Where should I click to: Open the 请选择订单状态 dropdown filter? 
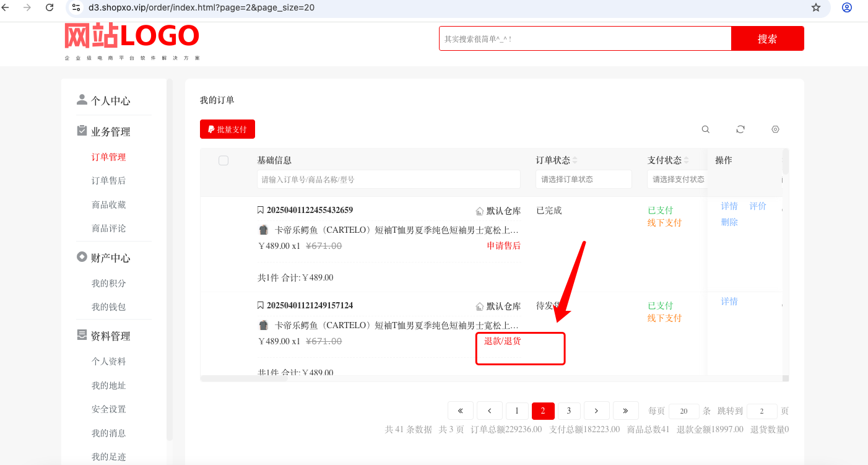[584, 179]
